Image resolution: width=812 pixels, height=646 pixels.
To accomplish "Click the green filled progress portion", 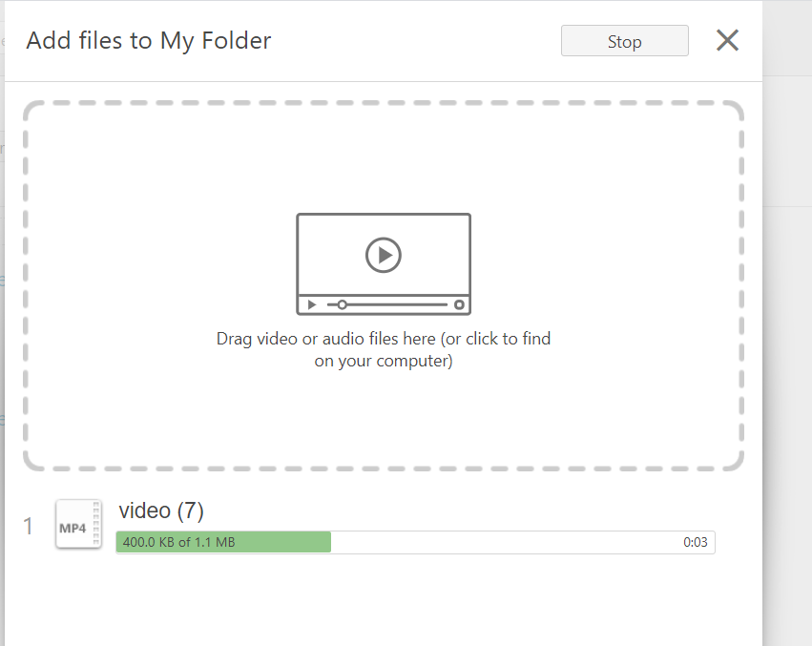I will pyautogui.click(x=223, y=542).
